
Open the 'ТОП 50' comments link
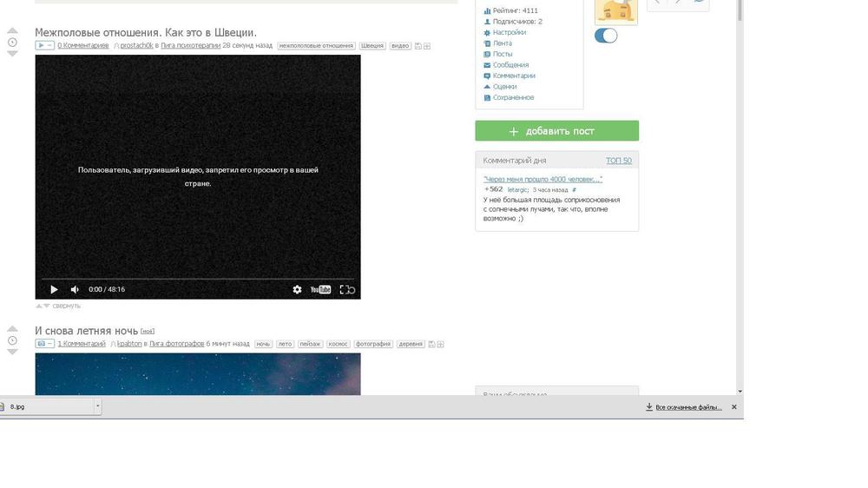tap(618, 161)
